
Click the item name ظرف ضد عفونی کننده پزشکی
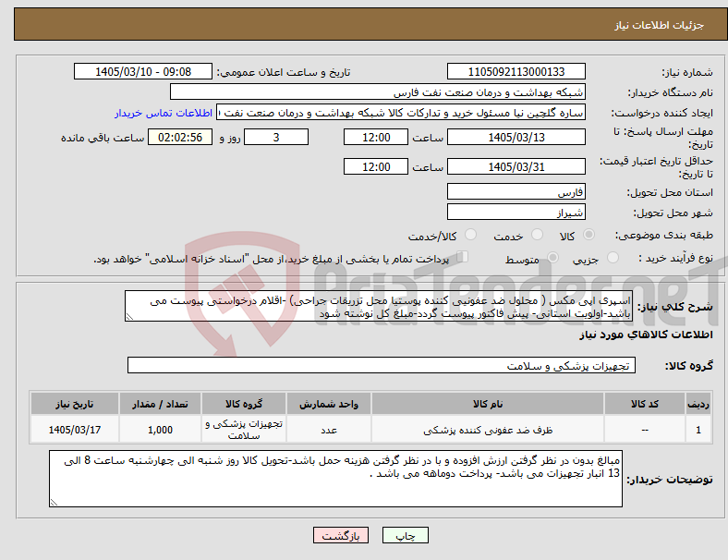click(x=488, y=430)
